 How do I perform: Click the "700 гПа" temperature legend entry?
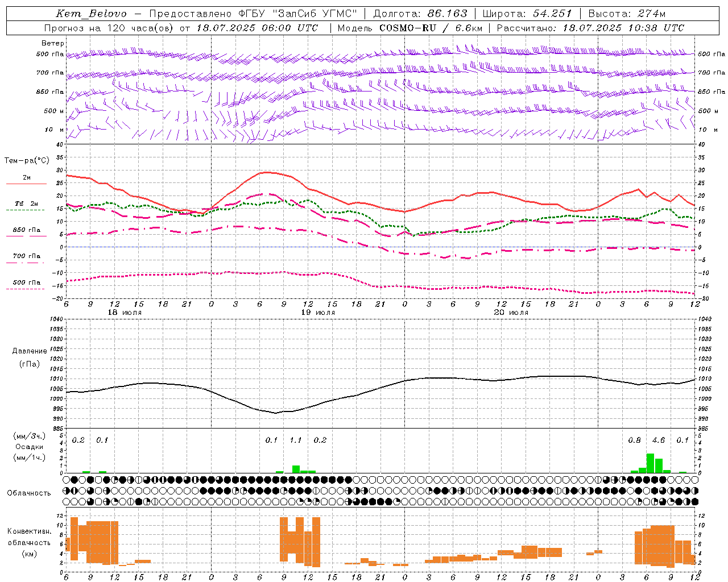tap(26, 256)
